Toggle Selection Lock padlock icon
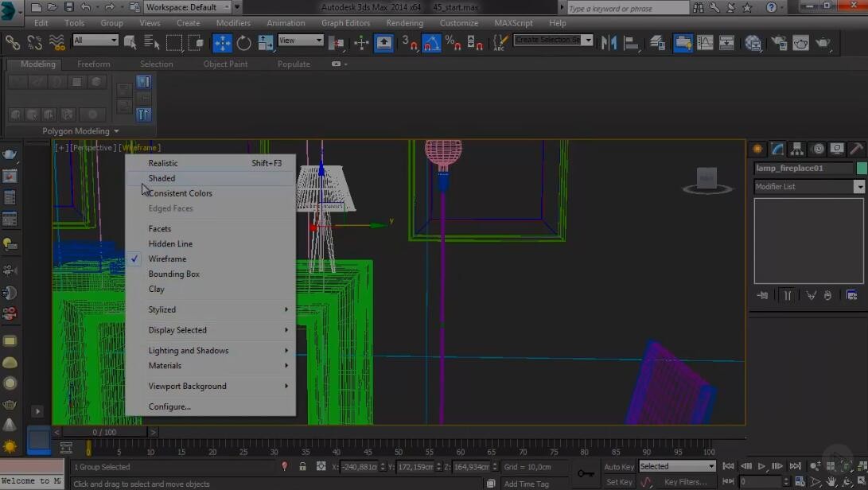Screen dimensions: 868x490 coord(302,467)
